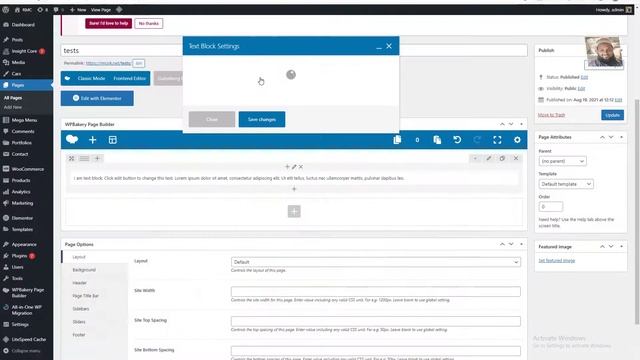Toggle fullscreen mode in WPBakery toolbar
The height and width of the screenshot is (360, 640).
pyautogui.click(x=497, y=140)
